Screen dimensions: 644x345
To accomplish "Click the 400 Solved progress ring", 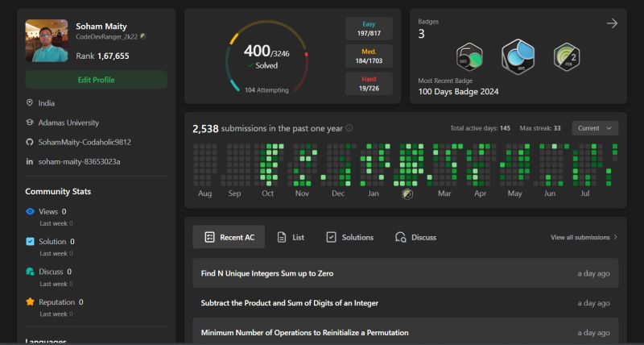I will [x=266, y=56].
